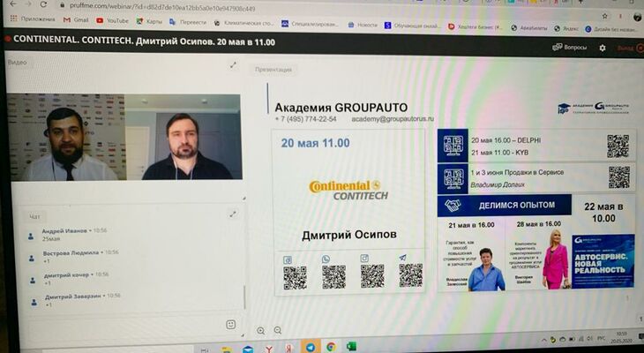The height and width of the screenshot is (353, 644).
Task: Open the Приложения apps shortcut
Action: tap(33, 19)
